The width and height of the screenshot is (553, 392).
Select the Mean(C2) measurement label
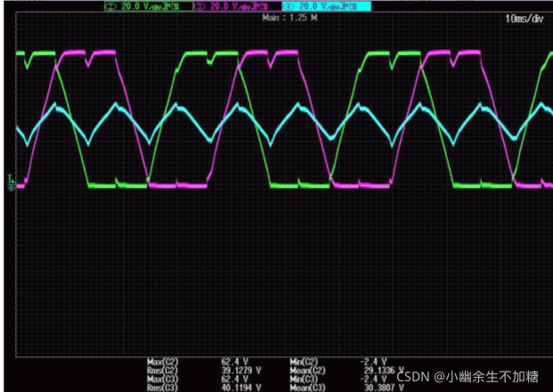click(307, 371)
